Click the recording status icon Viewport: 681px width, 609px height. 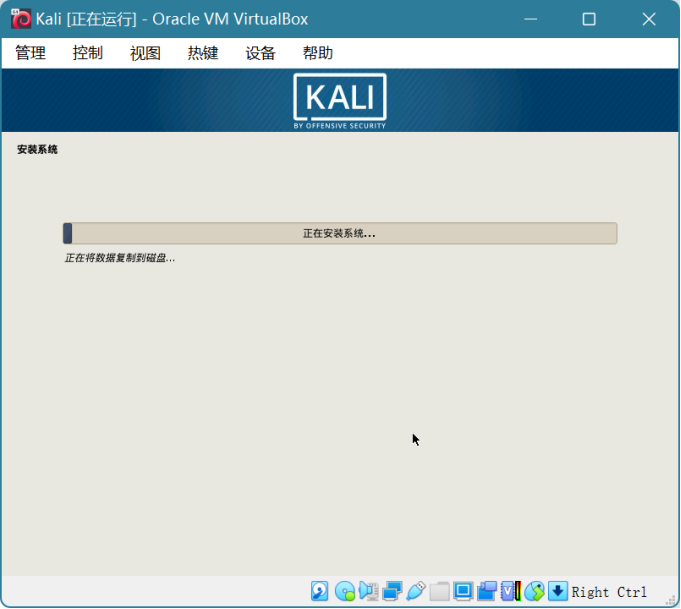click(x=487, y=592)
